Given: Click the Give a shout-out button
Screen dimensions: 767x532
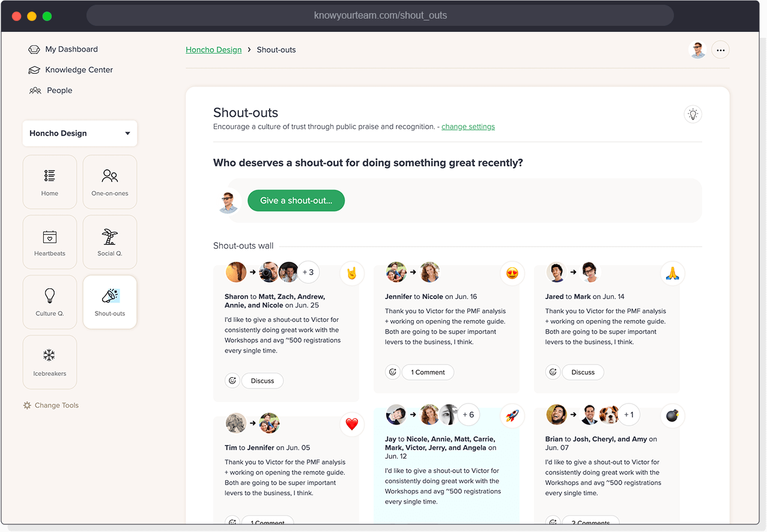Looking at the screenshot, I should (296, 201).
